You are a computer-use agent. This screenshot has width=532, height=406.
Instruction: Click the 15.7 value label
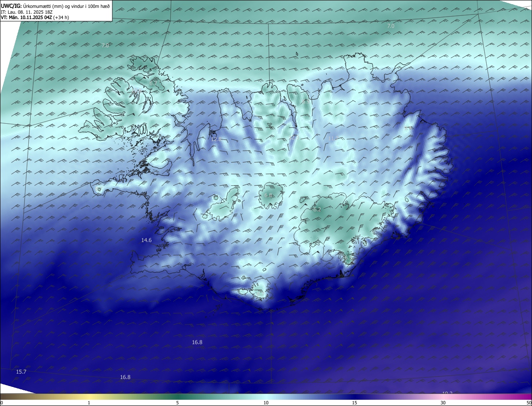tap(21, 372)
